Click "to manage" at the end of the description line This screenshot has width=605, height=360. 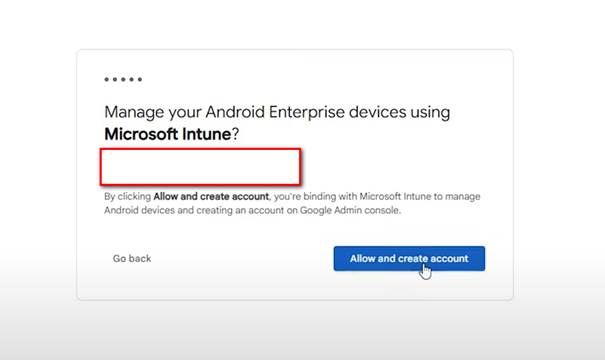pos(457,196)
